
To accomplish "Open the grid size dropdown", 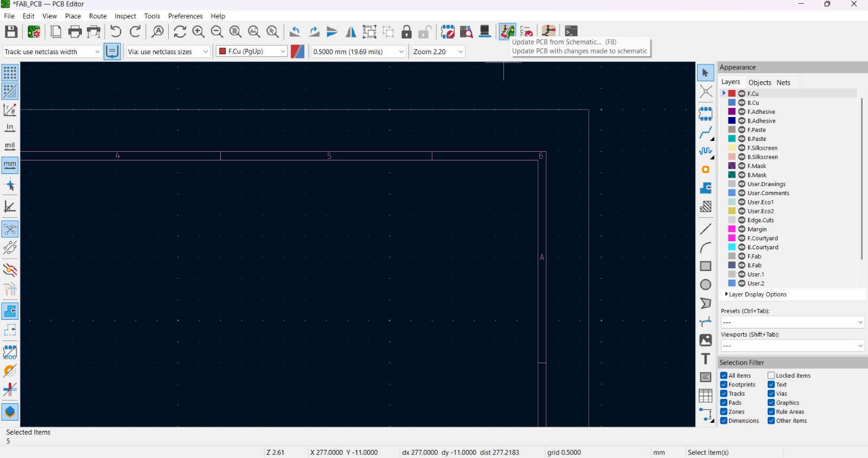I will pos(359,52).
